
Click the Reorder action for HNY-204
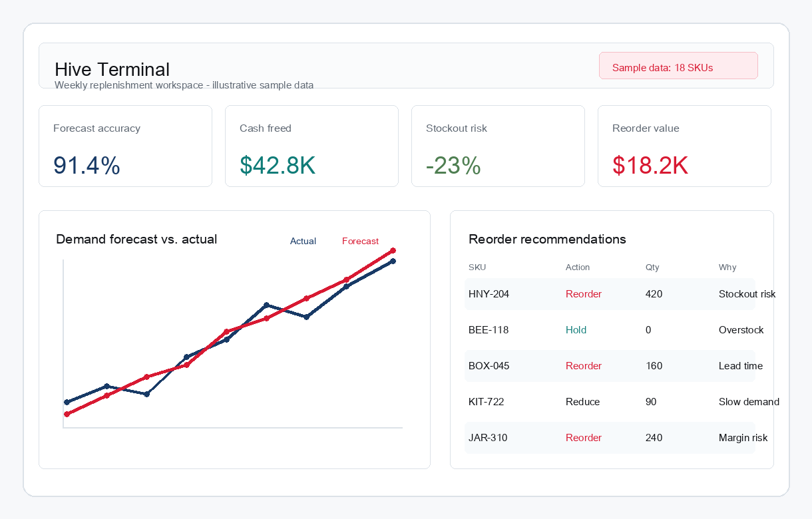point(584,294)
